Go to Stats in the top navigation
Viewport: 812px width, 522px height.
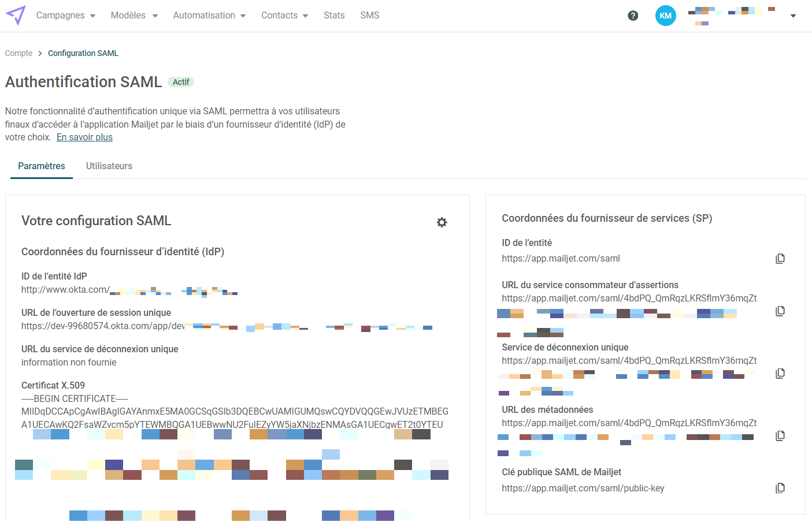point(334,16)
